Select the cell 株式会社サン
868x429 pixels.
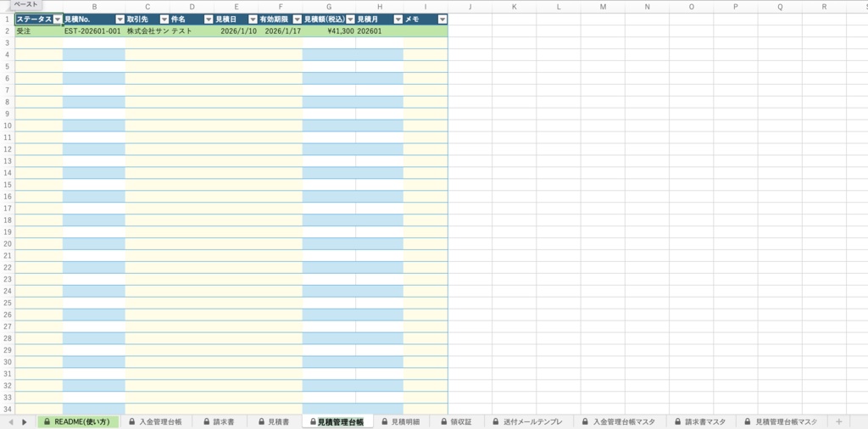(x=147, y=31)
